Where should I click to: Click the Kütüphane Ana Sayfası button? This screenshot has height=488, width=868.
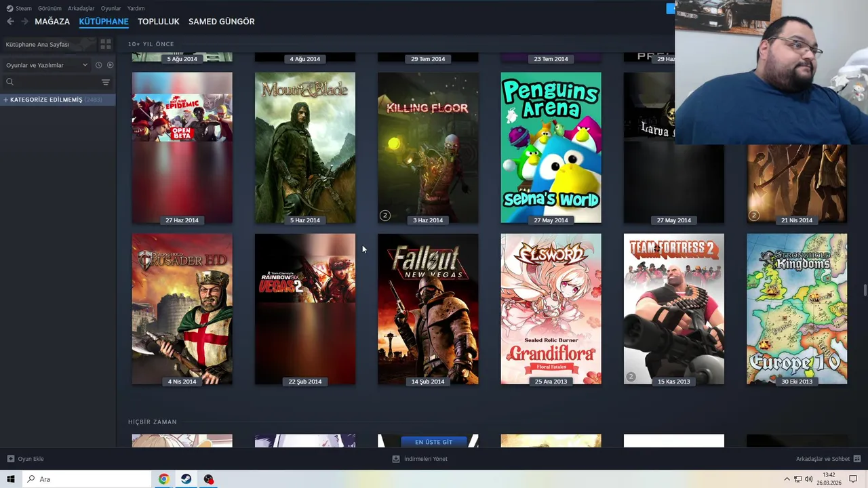[x=47, y=44]
